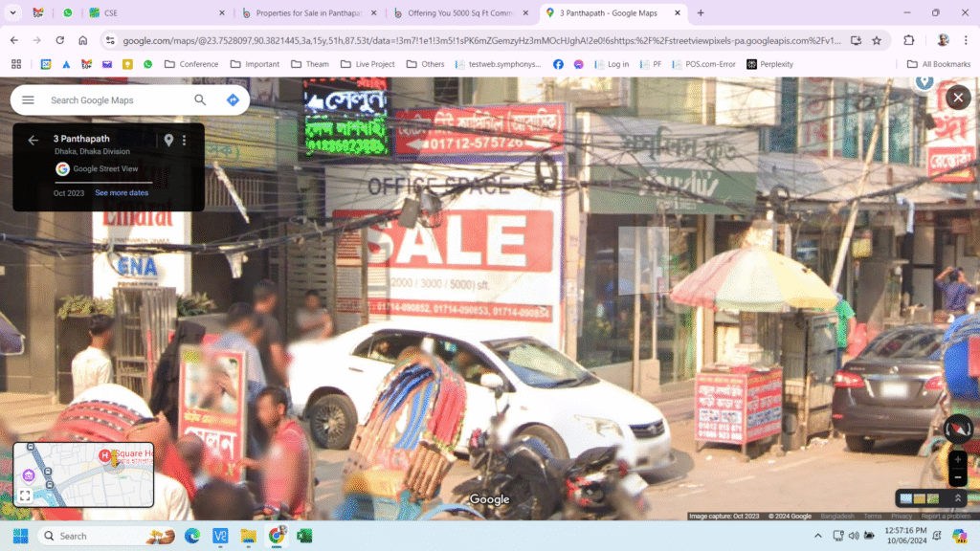Image resolution: width=980 pixels, height=551 pixels.
Task: Switch to the pinned Gmail tab
Action: pyautogui.click(x=38, y=12)
